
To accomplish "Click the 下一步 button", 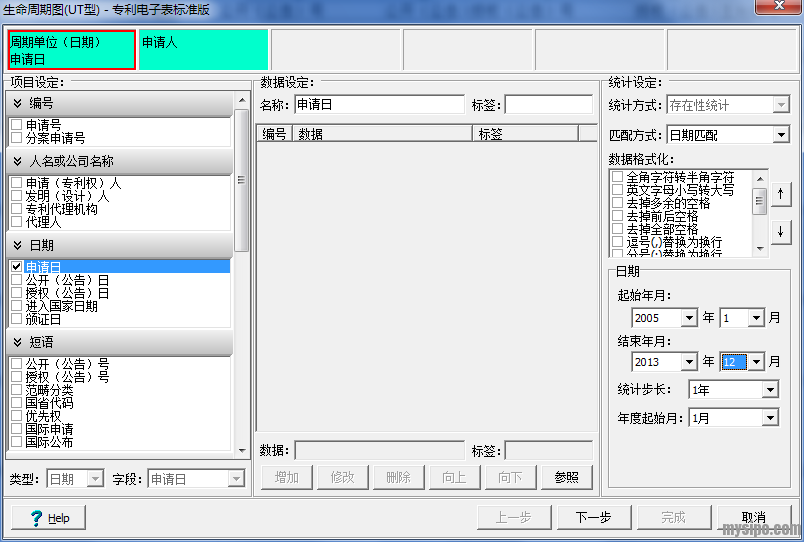I will pos(593,517).
